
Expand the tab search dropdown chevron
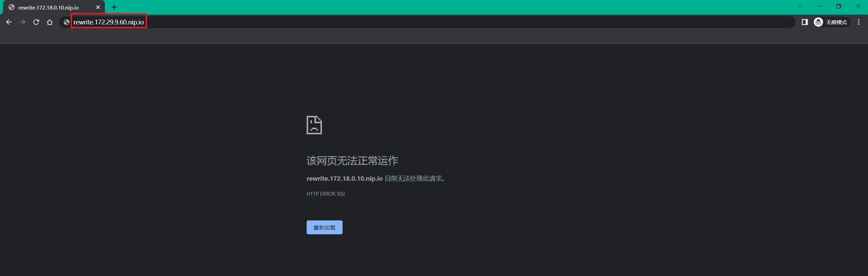point(800,6)
